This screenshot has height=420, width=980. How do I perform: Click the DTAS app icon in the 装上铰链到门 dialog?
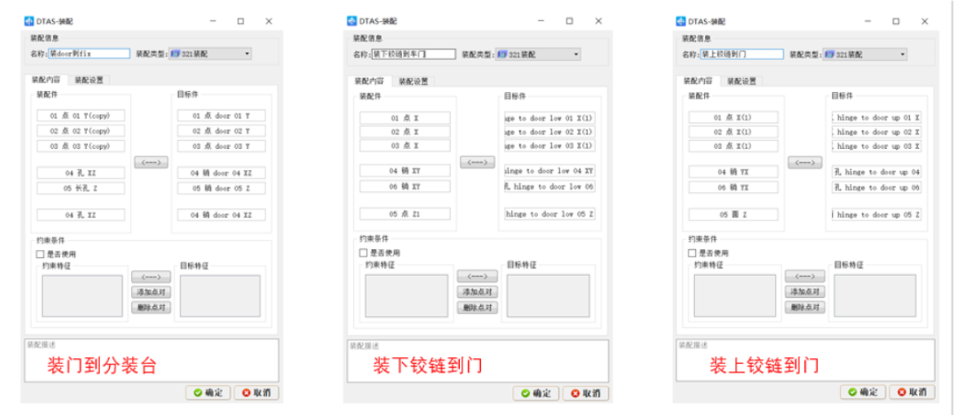click(x=680, y=21)
